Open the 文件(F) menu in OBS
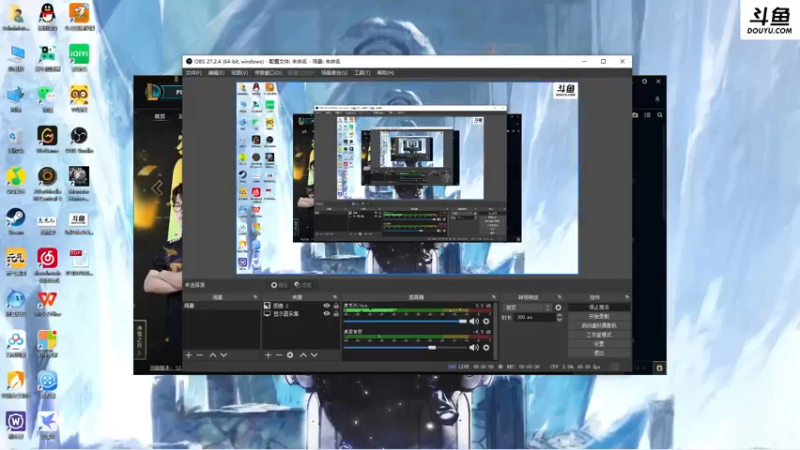 pyautogui.click(x=193, y=73)
